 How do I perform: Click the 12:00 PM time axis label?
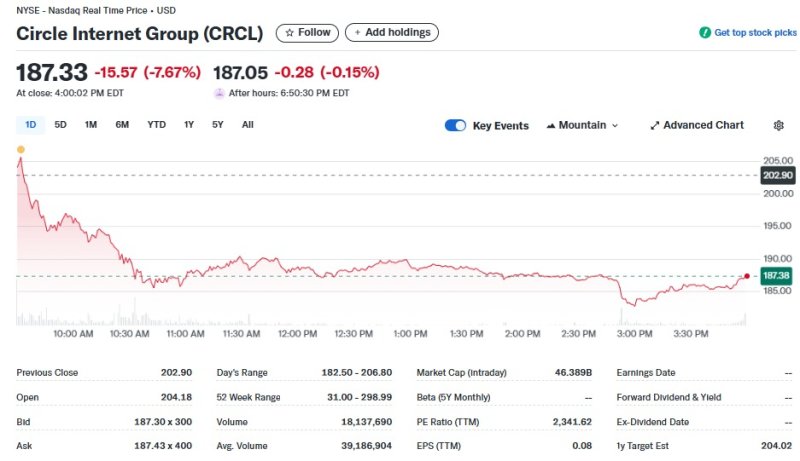click(x=297, y=334)
